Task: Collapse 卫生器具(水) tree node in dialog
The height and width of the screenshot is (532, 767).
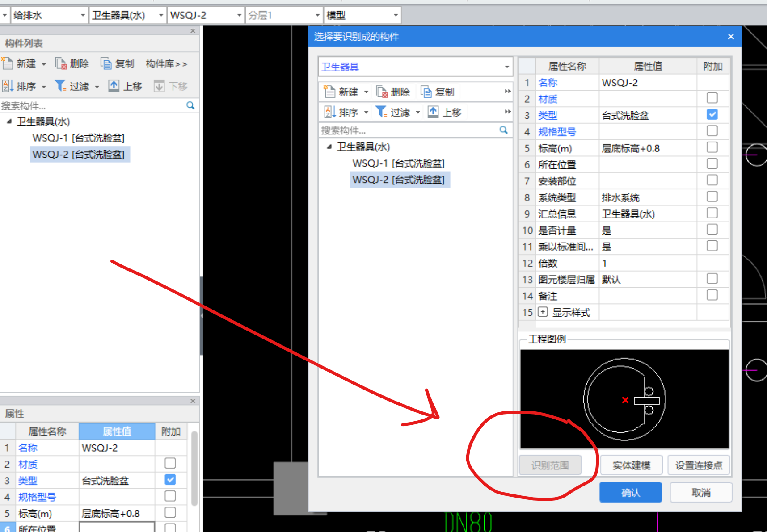Action: pyautogui.click(x=329, y=147)
